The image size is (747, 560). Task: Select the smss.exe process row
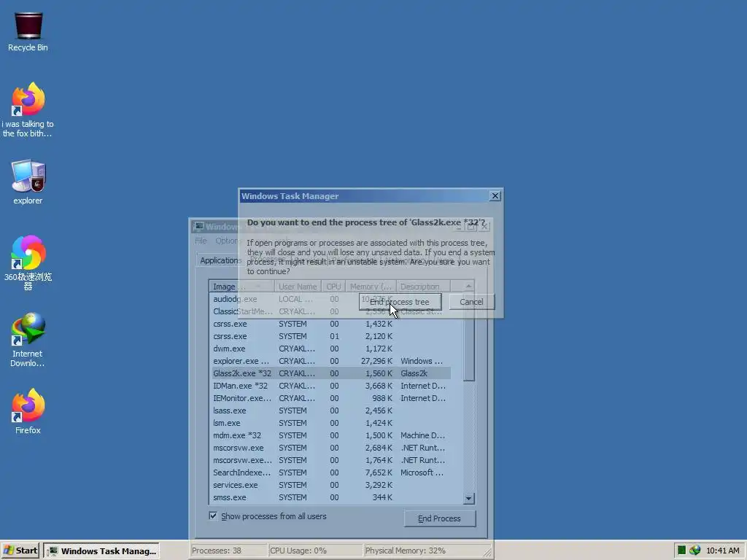(331, 497)
